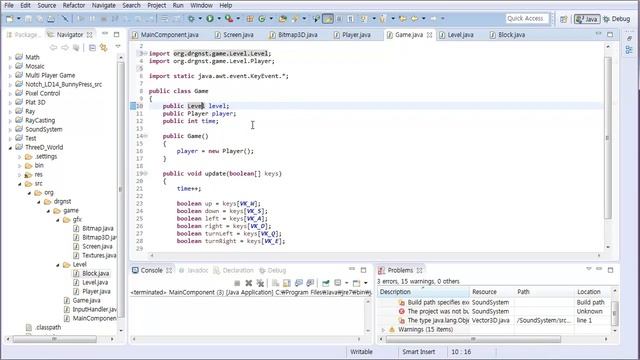640x360 pixels.
Task: Click the New Java Class icon
Action: [x=261, y=19]
